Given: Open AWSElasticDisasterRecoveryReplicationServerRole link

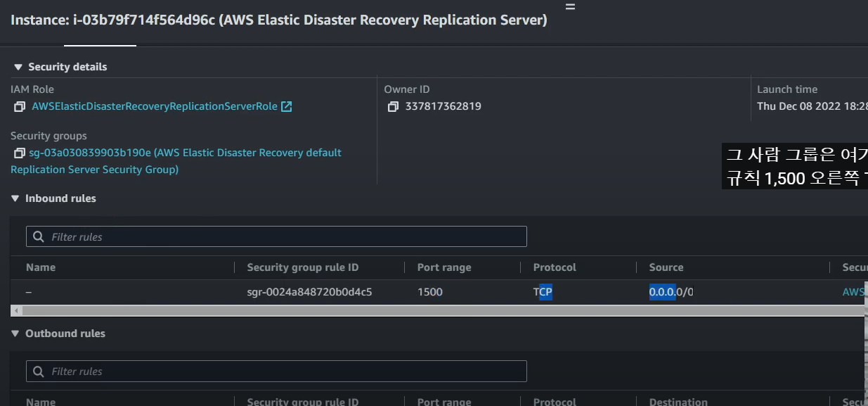Looking at the screenshot, I should pos(155,107).
